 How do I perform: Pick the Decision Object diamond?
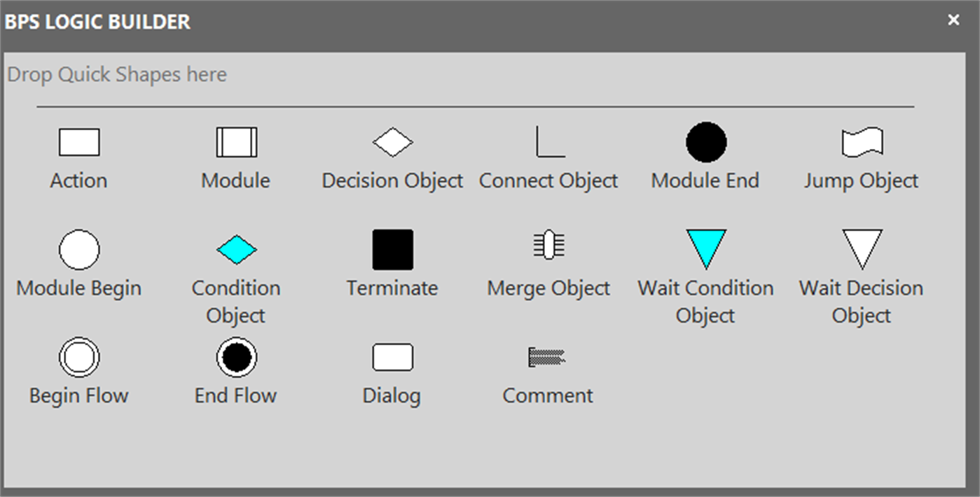(x=392, y=142)
